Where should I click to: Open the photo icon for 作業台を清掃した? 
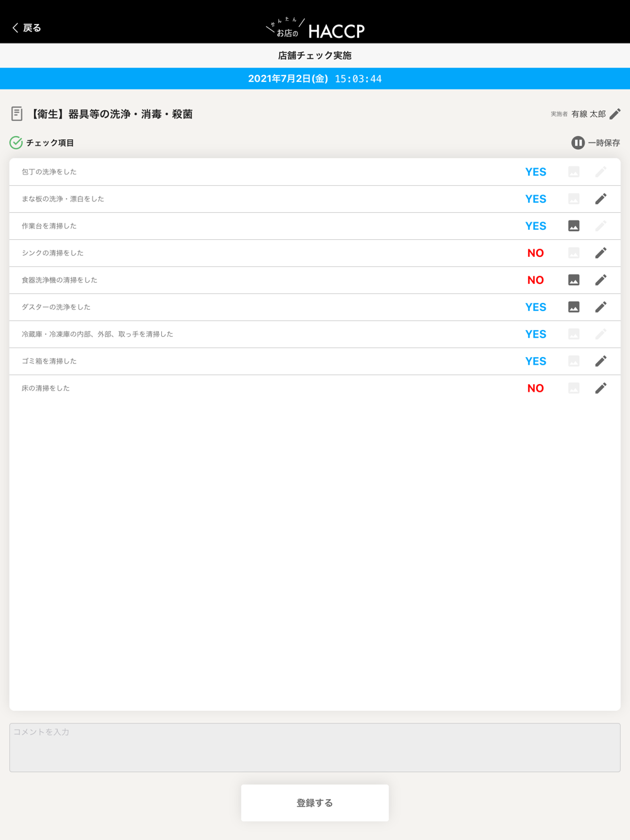point(574,226)
